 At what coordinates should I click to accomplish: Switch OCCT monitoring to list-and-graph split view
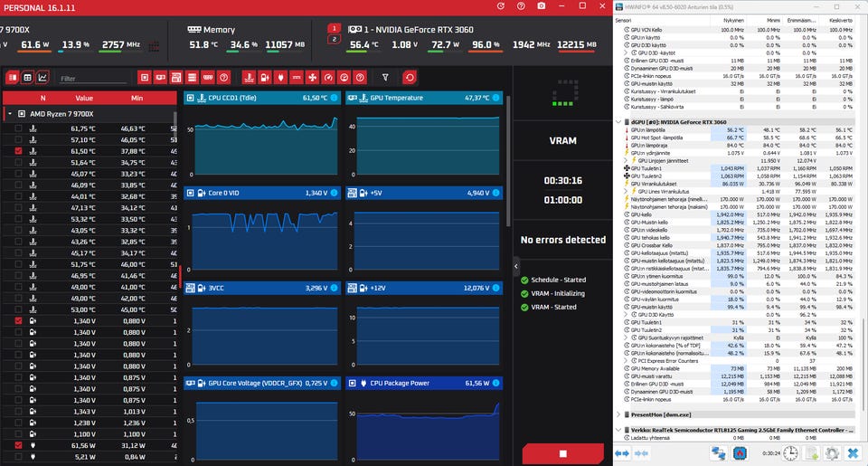pos(12,78)
